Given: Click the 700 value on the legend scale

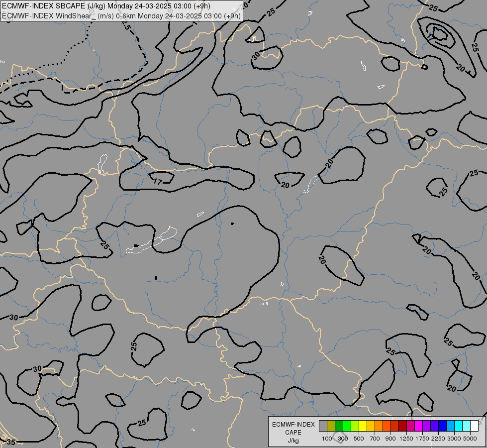Looking at the screenshot, I should (375, 439).
